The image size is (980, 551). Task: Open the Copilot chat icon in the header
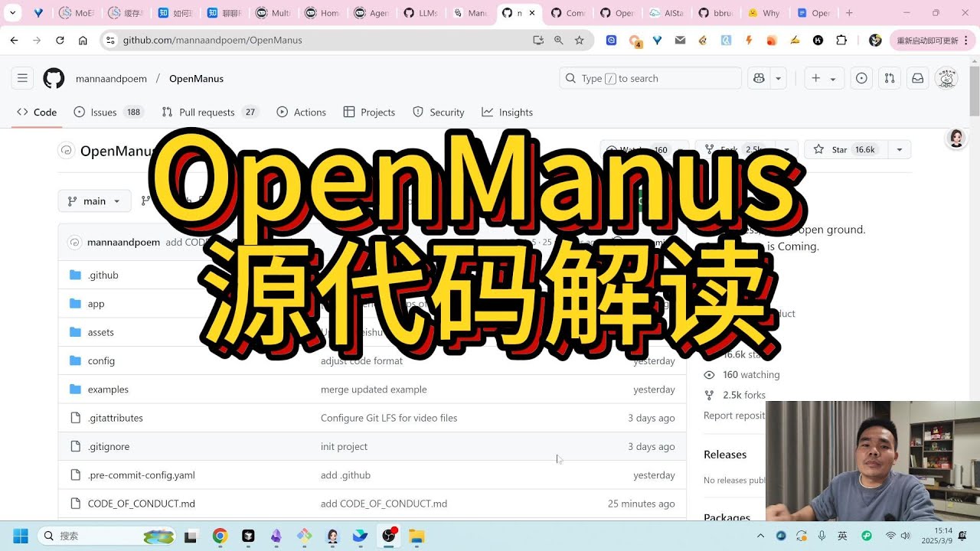tap(759, 78)
